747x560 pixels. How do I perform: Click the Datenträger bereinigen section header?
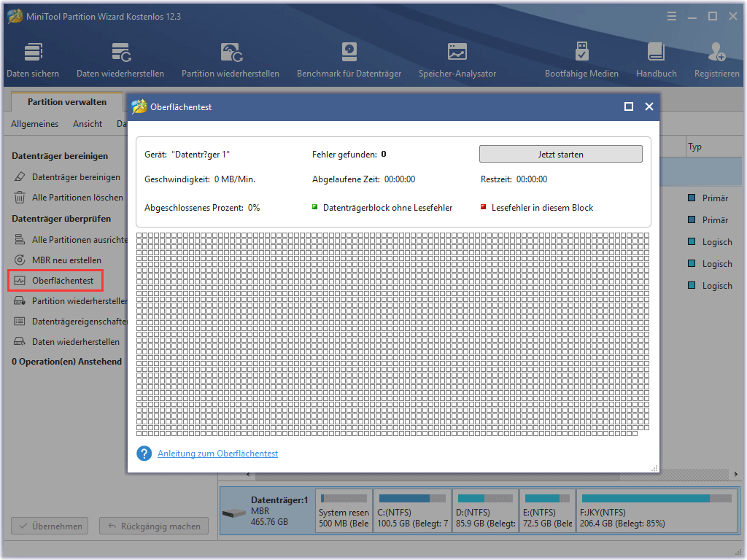[x=60, y=156]
